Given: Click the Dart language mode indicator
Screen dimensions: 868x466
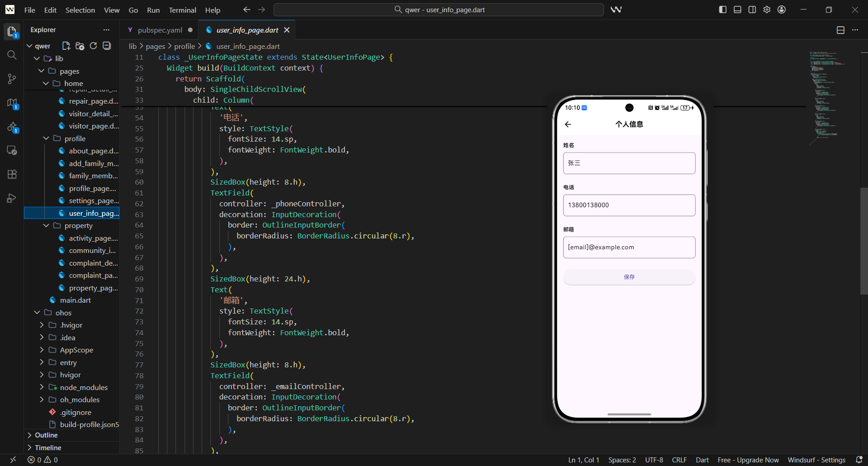Looking at the screenshot, I should pos(702,460).
